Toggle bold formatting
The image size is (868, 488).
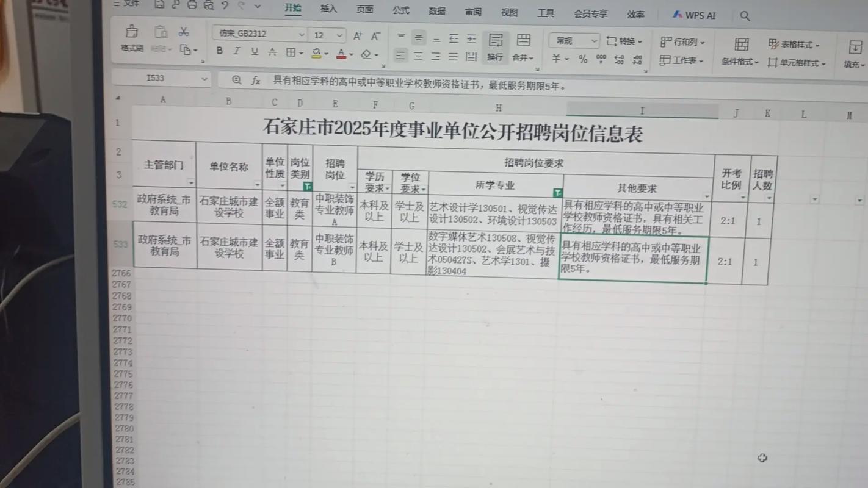(x=219, y=51)
